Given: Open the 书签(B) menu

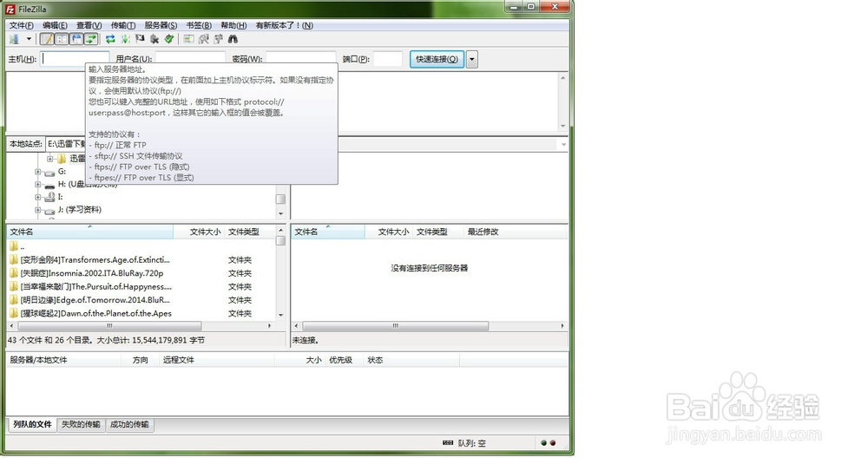Looking at the screenshot, I should (x=199, y=25).
